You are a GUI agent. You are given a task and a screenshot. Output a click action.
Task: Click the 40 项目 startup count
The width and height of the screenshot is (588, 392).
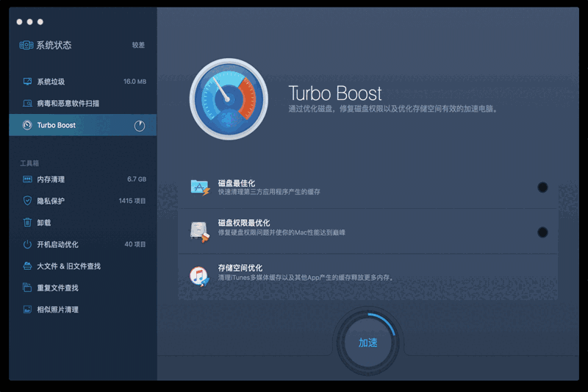(135, 245)
